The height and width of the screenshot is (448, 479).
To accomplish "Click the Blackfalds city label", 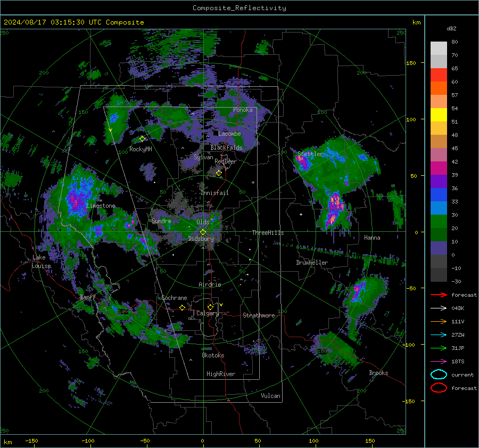I will 226,148.
